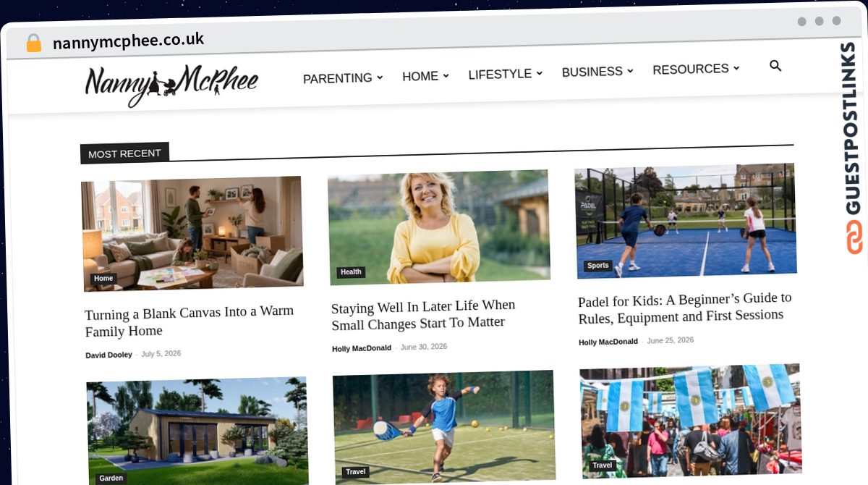The image size is (868, 485).
Task: Expand the Resources dropdown chevron
Action: point(736,68)
